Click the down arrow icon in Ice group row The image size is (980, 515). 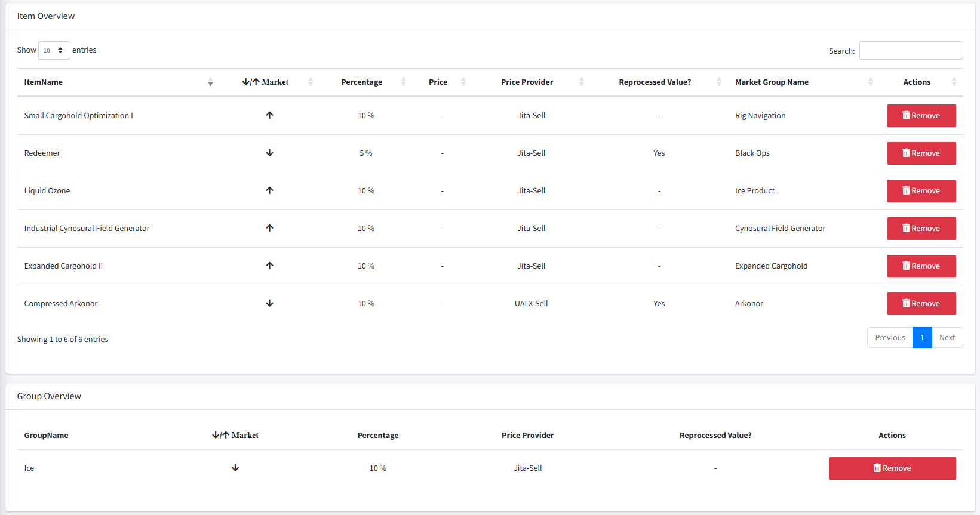pyautogui.click(x=235, y=468)
